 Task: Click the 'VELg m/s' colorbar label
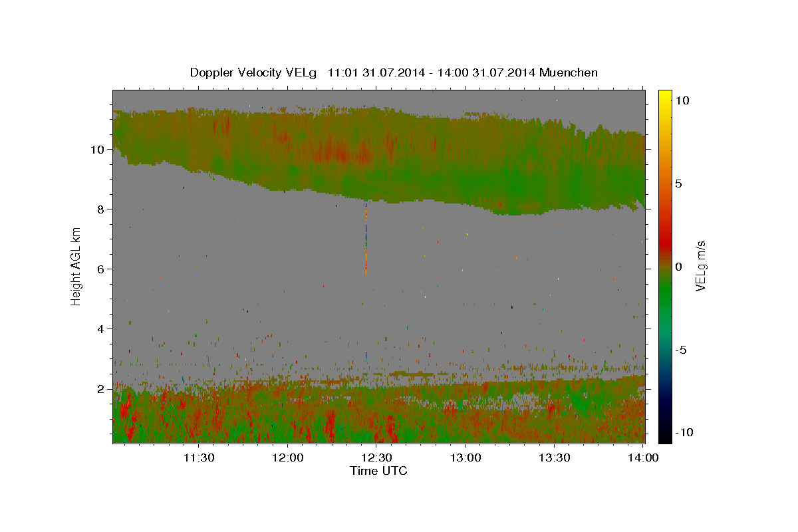pyautogui.click(x=700, y=266)
